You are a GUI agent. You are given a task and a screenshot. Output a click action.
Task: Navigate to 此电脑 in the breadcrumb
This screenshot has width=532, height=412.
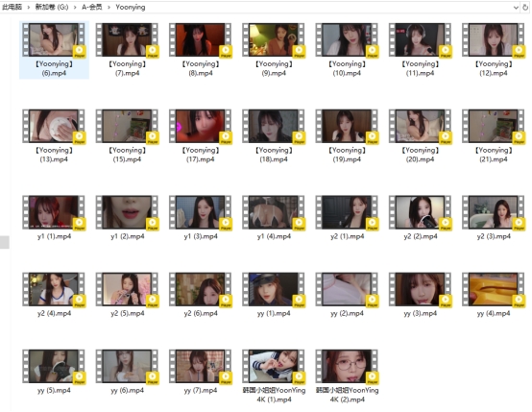coord(12,7)
